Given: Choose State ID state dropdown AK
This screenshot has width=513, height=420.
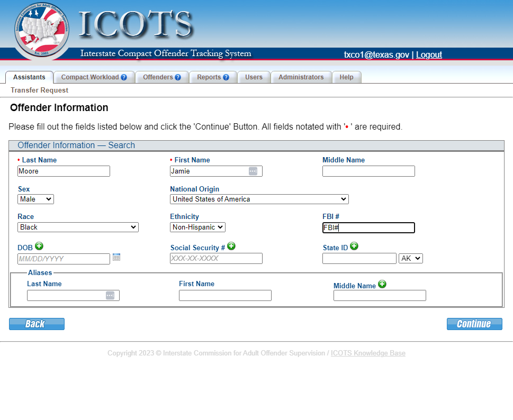Looking at the screenshot, I should pyautogui.click(x=411, y=258).
